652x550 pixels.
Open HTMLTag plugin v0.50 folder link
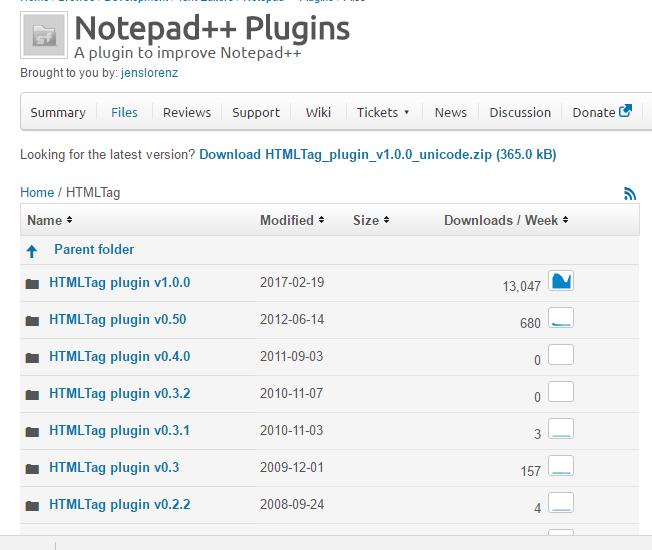[118, 320]
